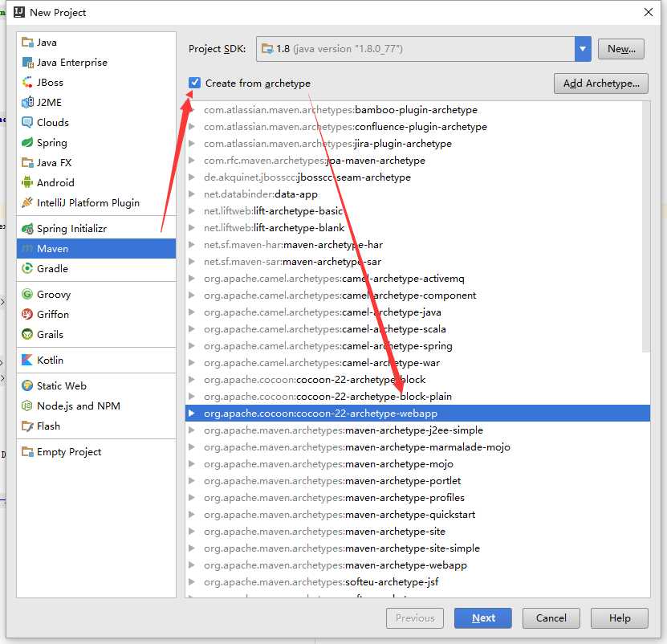Screen dimensions: 667x644
Task: Select Empty Project label
Action: coord(69,451)
